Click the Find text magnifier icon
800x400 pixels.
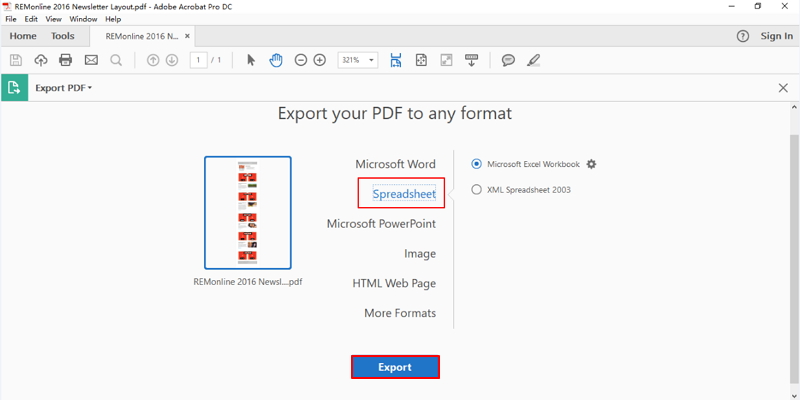tap(116, 60)
